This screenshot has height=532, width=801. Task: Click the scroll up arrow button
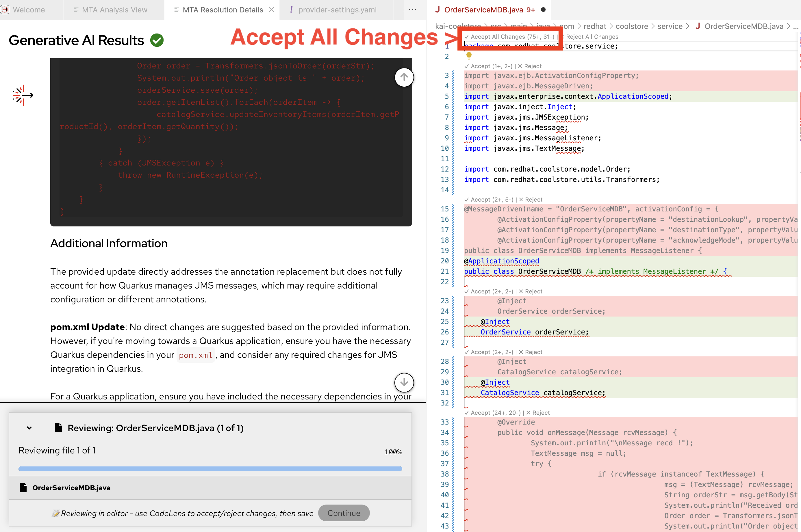[404, 77]
